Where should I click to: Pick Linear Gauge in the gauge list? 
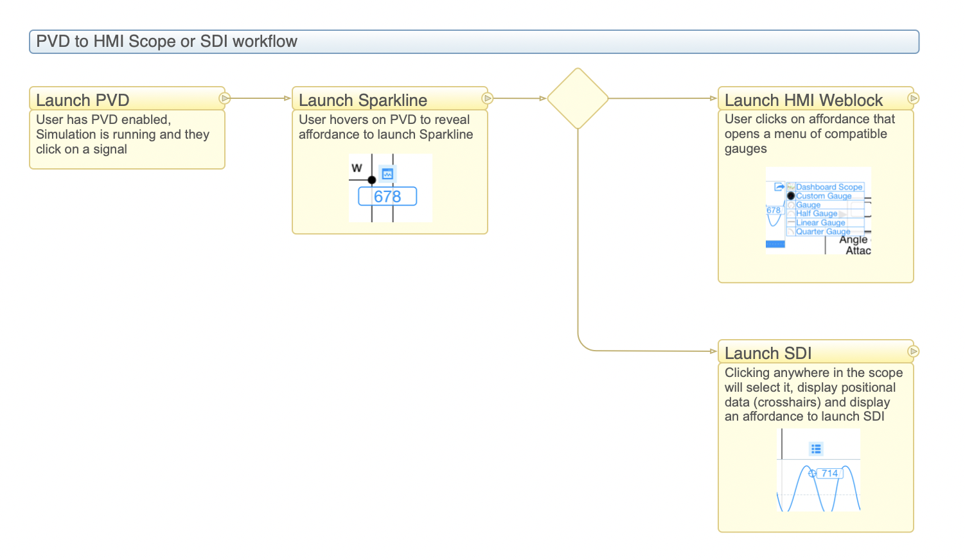tap(820, 222)
